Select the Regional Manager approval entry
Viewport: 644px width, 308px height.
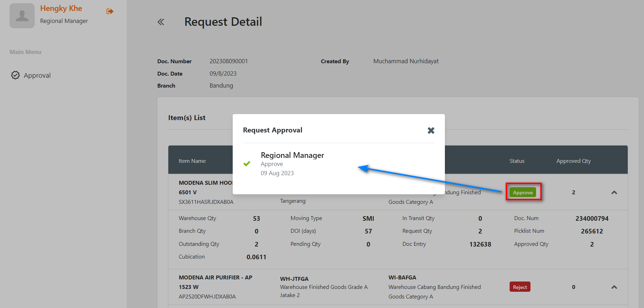(x=292, y=155)
